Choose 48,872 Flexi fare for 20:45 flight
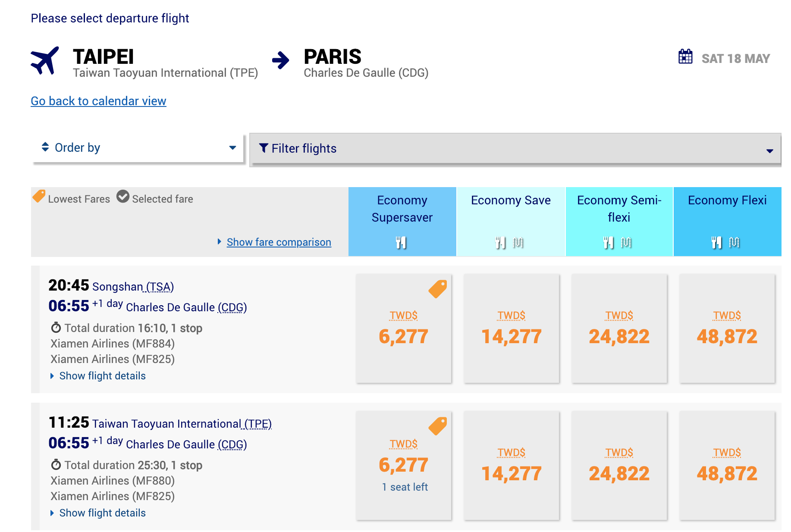 [x=727, y=329]
